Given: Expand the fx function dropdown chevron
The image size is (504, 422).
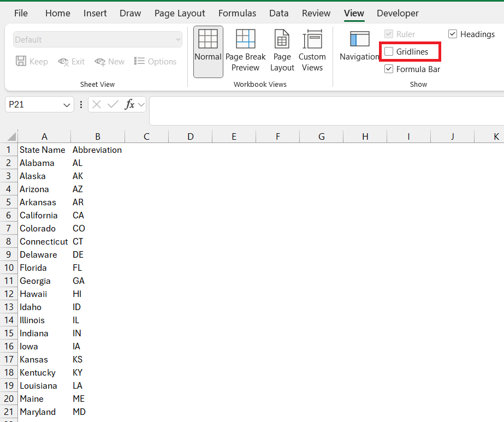Looking at the screenshot, I should [141, 105].
